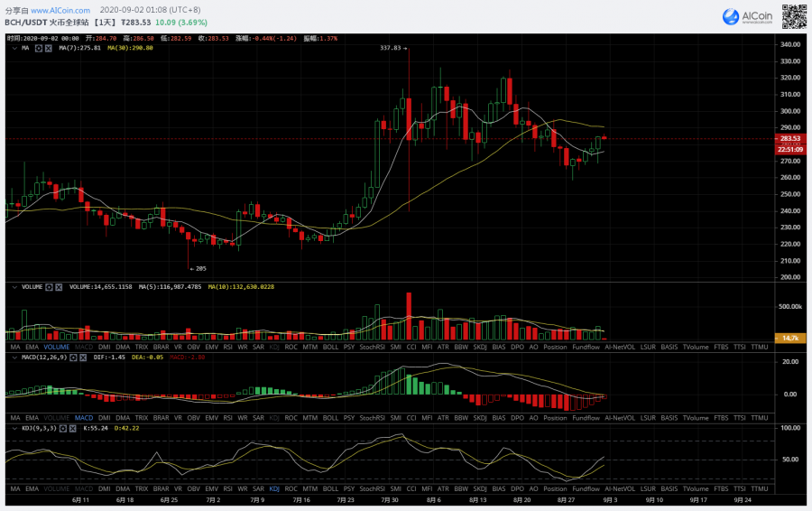The height and width of the screenshot is (511, 812).
Task: Switch KDJ panel to BASIS indicator
Action: 669,488
